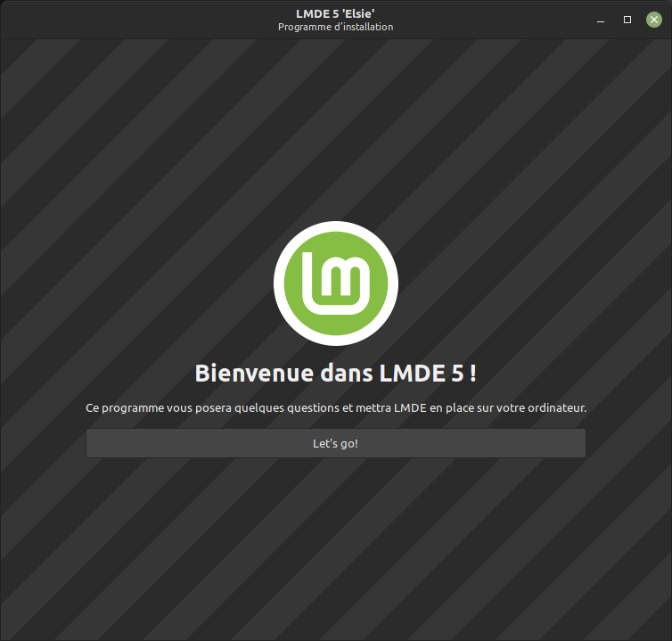
Task: Click the description sentence starting with Ce programme
Action: 335,408
